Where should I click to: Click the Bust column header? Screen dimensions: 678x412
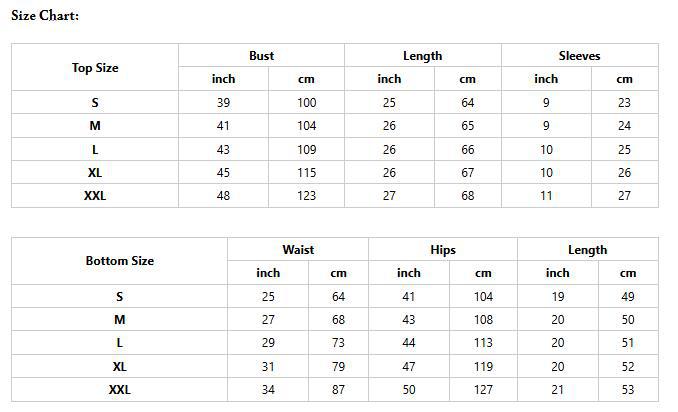point(261,56)
